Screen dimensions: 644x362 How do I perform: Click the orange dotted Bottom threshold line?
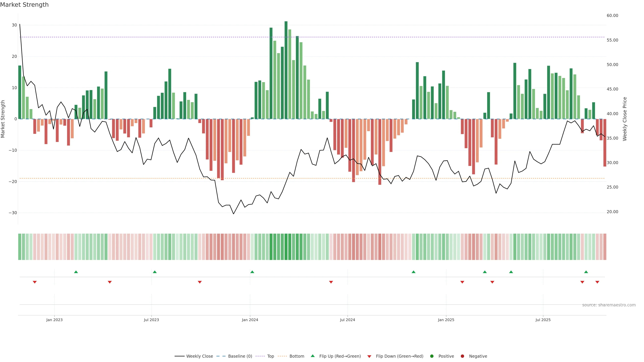point(150,178)
